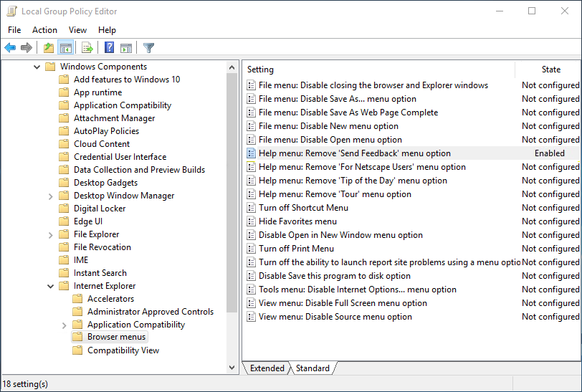Click the Forward arrow toolbar icon

(x=27, y=48)
